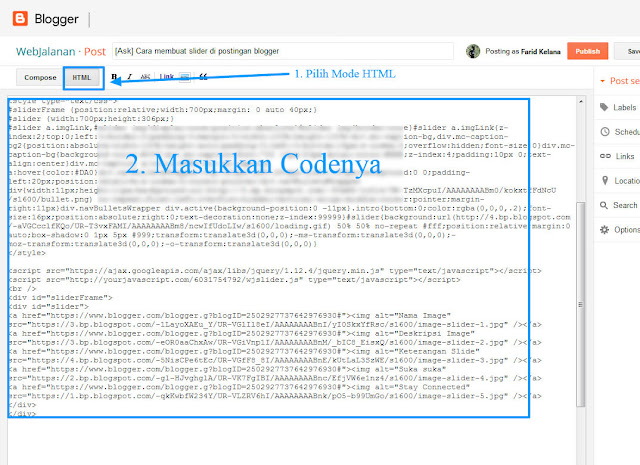Click the alt="Stay Connected" code line
Viewport: 640px width, 465px height.
click(x=240, y=387)
